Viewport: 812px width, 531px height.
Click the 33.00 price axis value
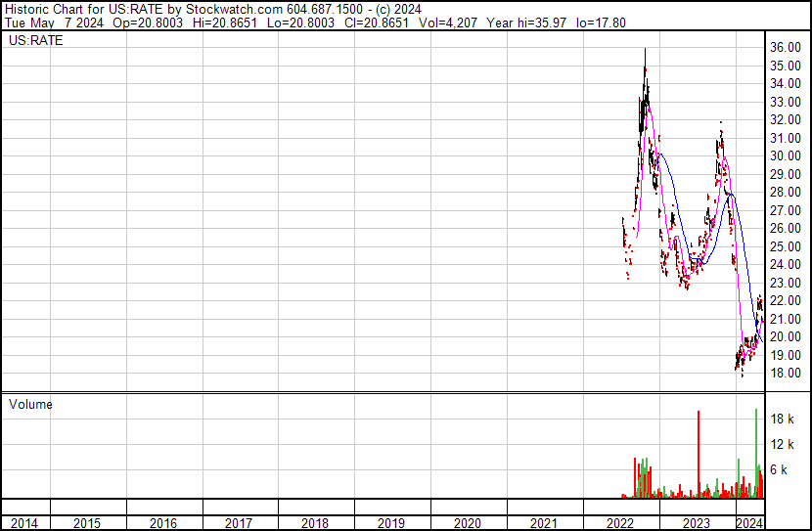[x=786, y=102]
